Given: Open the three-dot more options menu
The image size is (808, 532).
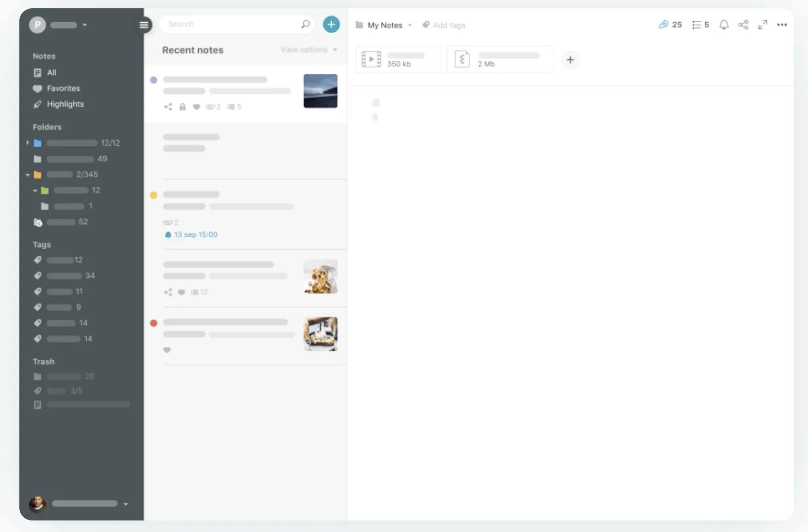Looking at the screenshot, I should tap(782, 25).
